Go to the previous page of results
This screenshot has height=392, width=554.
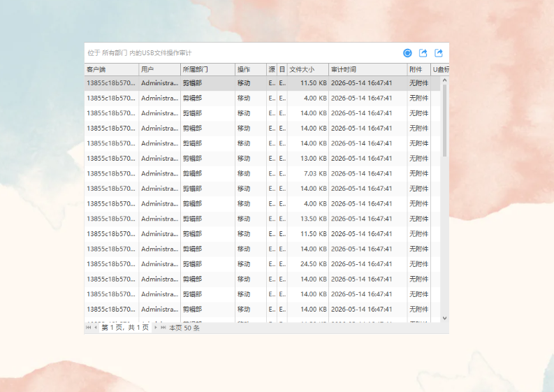(96, 328)
